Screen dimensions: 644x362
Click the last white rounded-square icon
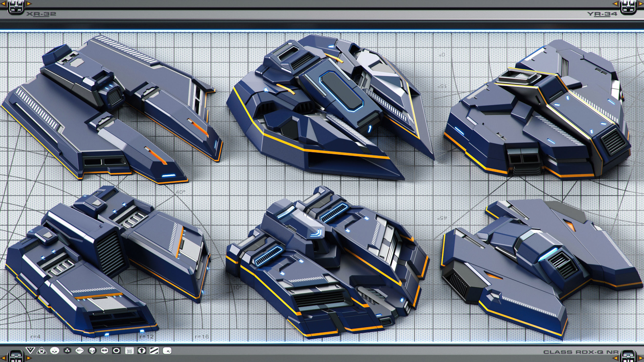pos(167,351)
